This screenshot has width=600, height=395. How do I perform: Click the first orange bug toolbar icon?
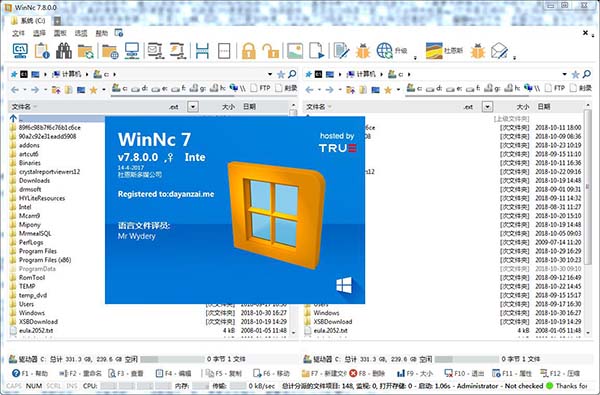pyautogui.click(x=363, y=51)
